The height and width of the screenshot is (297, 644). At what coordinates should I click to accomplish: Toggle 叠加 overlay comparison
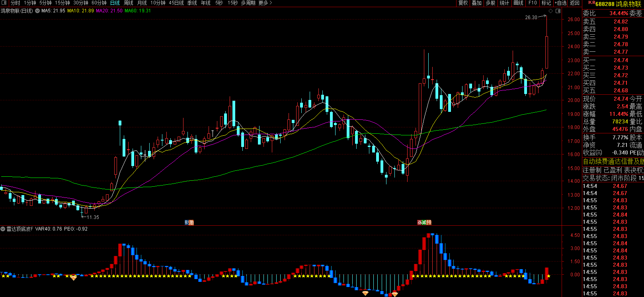click(477, 3)
